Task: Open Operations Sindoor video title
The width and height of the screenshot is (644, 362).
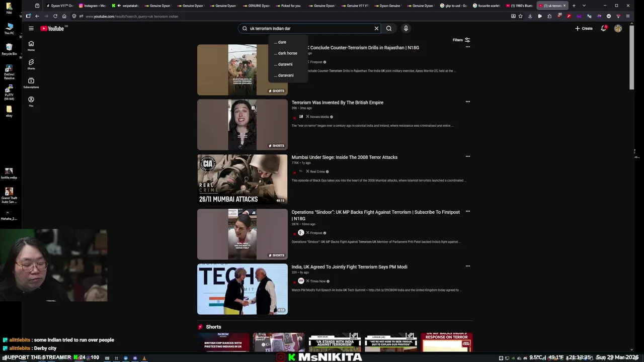Action: 376,215
